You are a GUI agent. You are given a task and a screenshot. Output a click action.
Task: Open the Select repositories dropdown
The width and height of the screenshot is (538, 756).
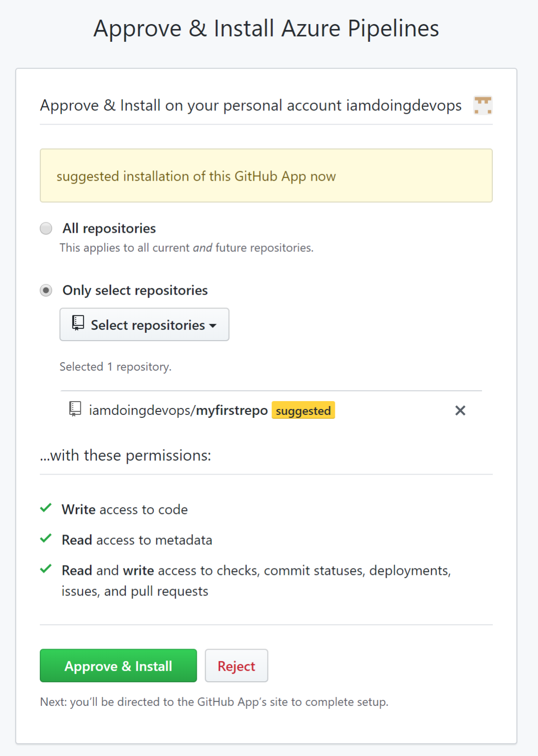pyautogui.click(x=144, y=324)
